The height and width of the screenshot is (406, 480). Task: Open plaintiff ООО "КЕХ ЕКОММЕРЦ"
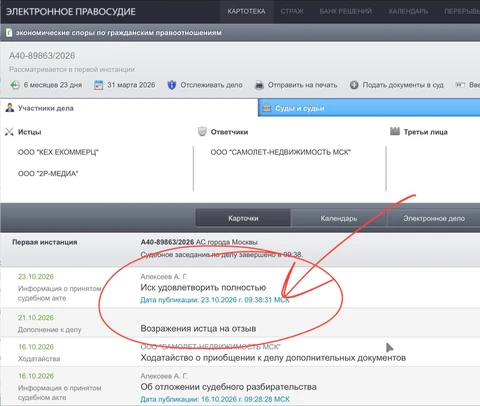58,152
